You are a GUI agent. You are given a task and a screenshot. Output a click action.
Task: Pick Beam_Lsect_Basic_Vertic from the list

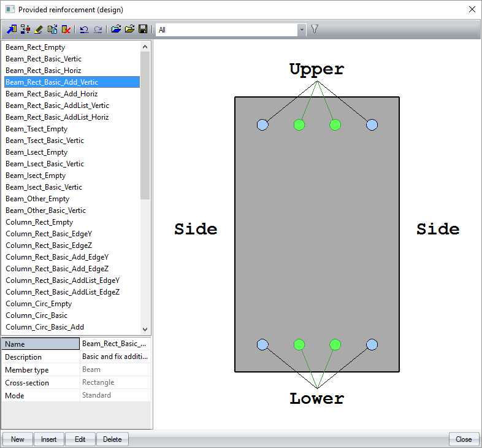coord(72,164)
